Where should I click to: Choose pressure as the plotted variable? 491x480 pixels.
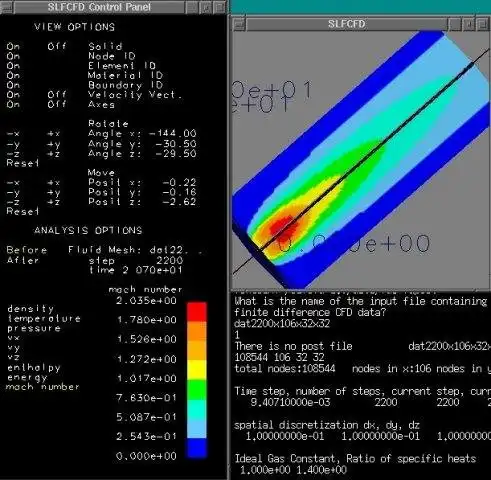(x=34, y=328)
